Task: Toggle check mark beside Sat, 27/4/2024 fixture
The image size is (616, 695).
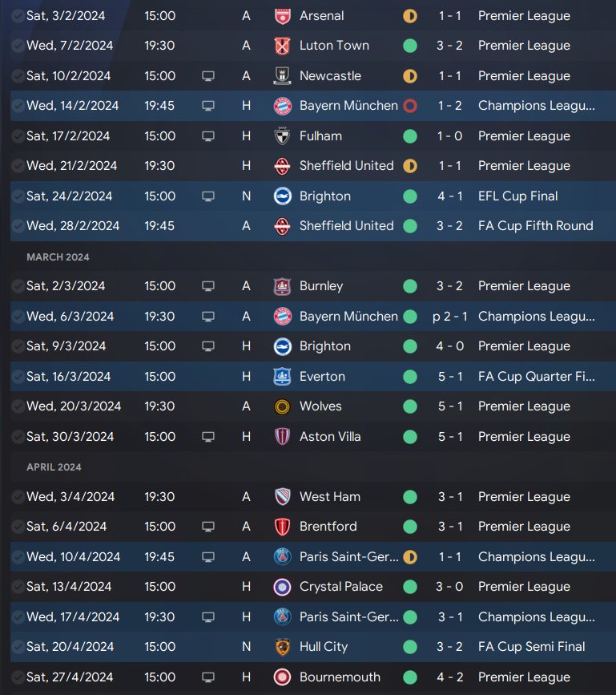Action: tap(18, 677)
